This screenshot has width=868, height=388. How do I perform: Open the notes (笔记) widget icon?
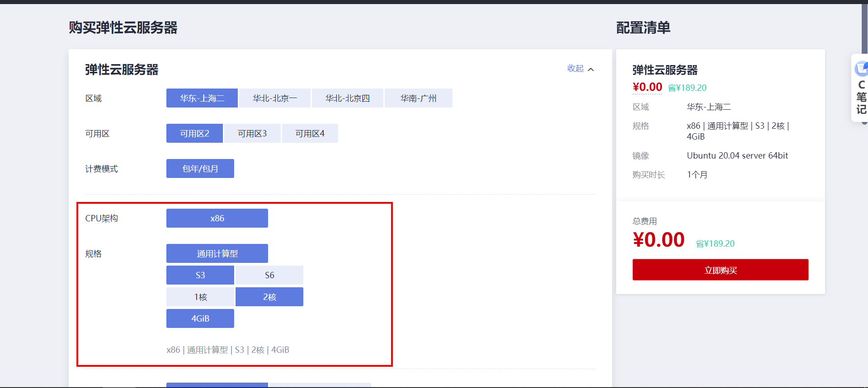tap(860, 69)
